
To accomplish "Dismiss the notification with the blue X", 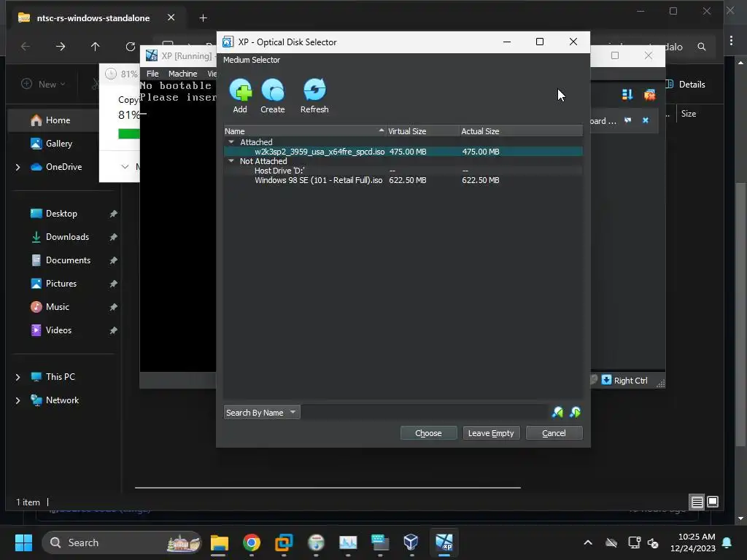I will [x=646, y=120].
